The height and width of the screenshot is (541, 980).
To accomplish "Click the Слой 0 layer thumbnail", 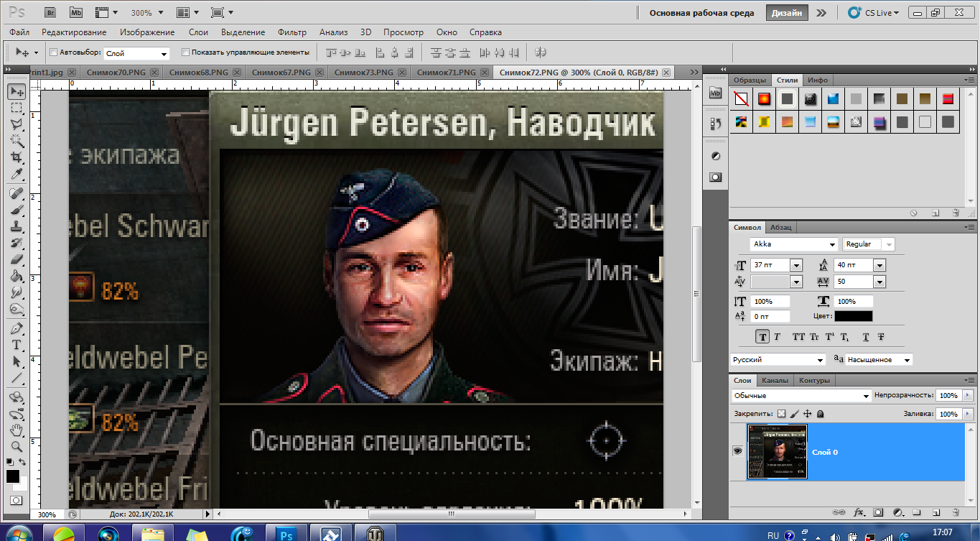I will [x=777, y=451].
